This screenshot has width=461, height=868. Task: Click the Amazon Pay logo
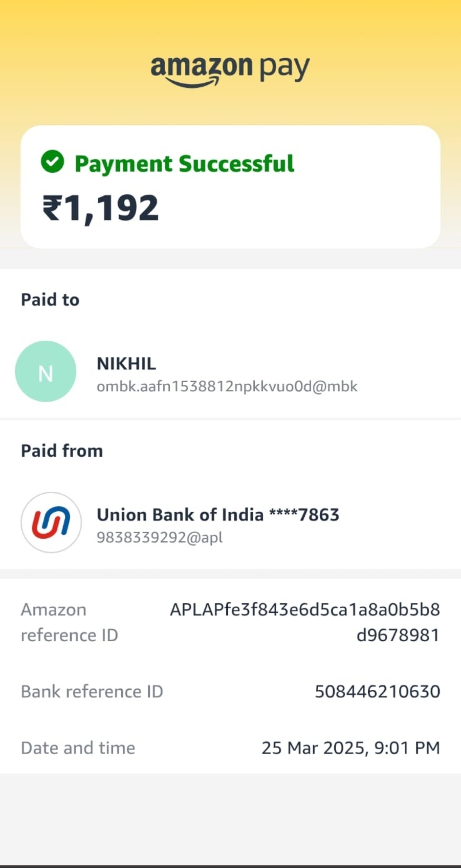pyautogui.click(x=230, y=71)
